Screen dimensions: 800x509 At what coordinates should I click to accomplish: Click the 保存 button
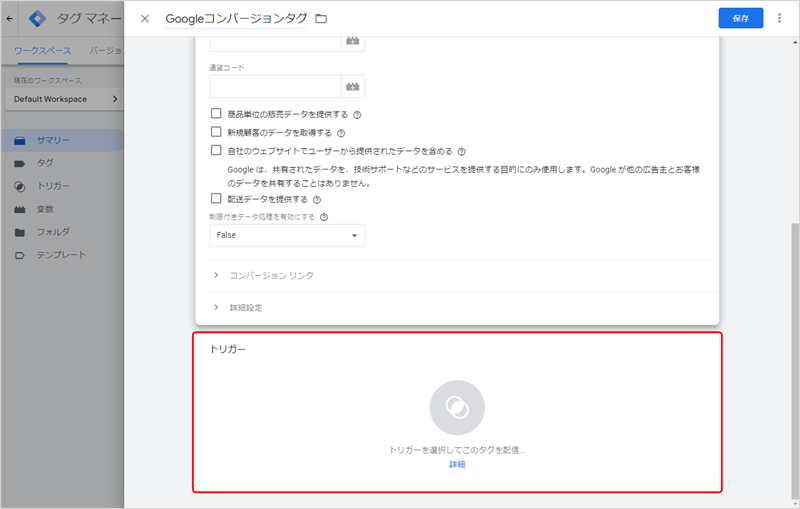point(741,18)
